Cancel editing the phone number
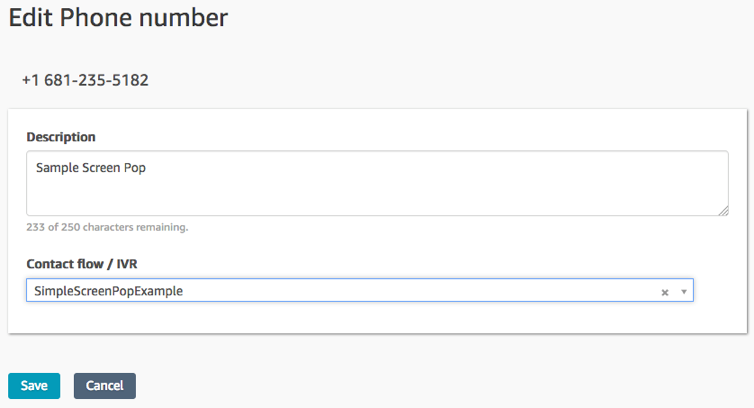 point(104,386)
